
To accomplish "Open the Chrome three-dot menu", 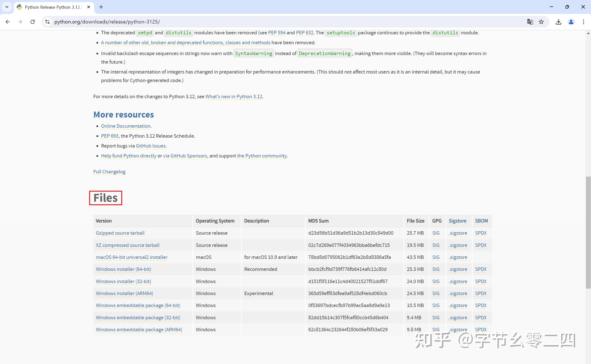I will point(583,22).
